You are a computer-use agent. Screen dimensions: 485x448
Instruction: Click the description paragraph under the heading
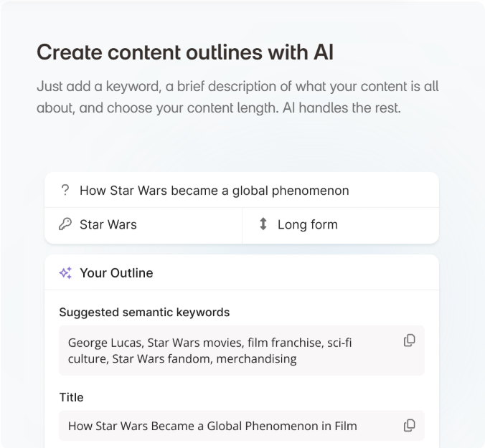click(237, 97)
